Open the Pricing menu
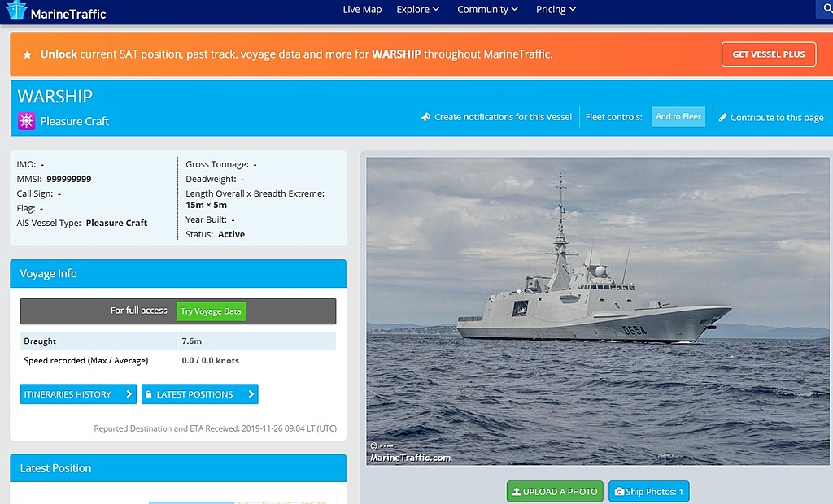Screen dimensions: 833x504 point(556,10)
